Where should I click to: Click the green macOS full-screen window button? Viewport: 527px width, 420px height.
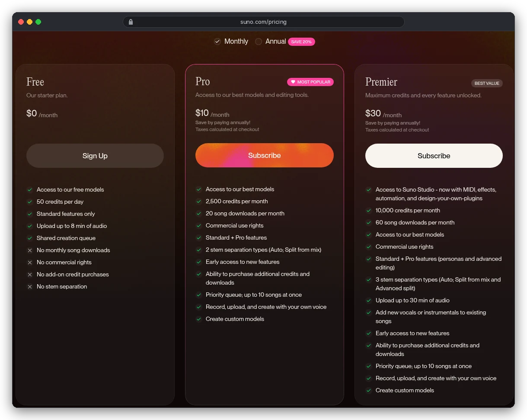coord(38,22)
